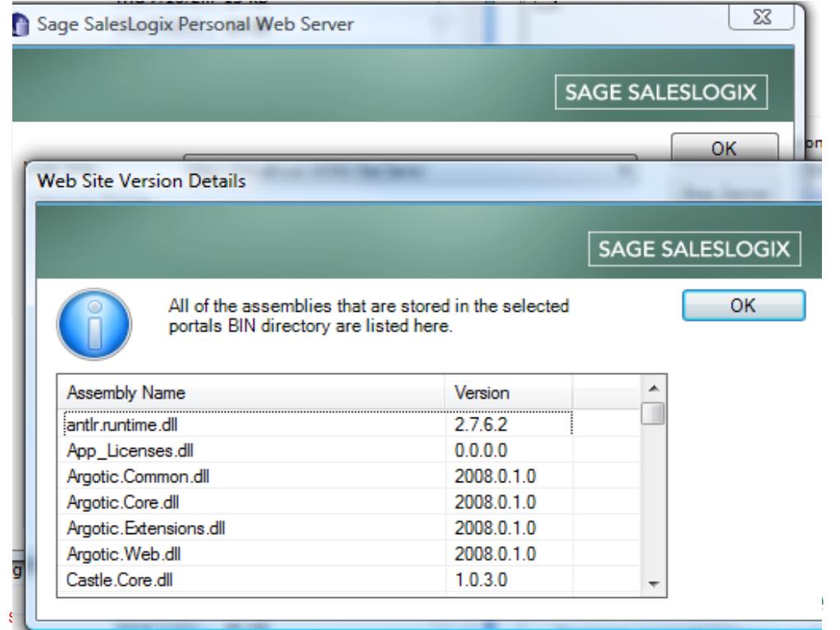The image size is (840, 630).
Task: Sort by the Version column header
Action: 508,393
